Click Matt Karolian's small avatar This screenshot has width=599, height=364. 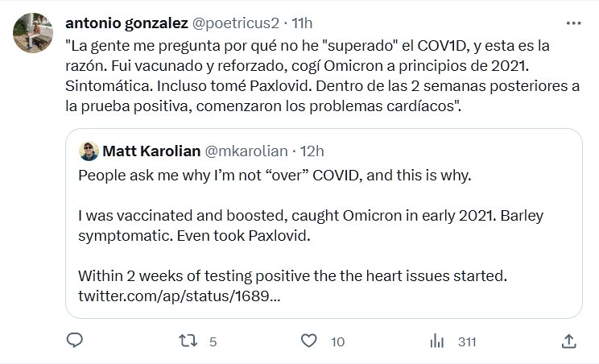tap(89, 151)
